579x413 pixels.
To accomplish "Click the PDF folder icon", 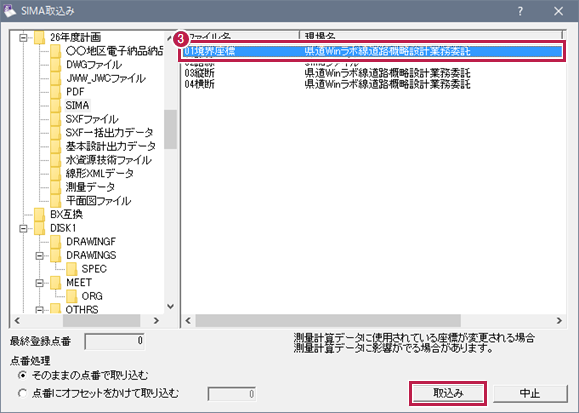I will pos(55,92).
